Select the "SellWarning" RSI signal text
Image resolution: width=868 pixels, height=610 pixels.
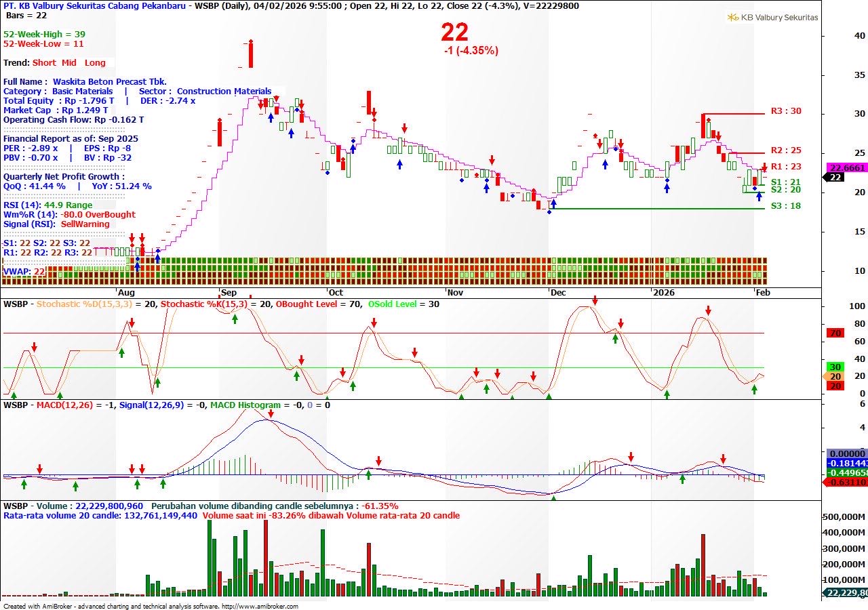(85, 224)
